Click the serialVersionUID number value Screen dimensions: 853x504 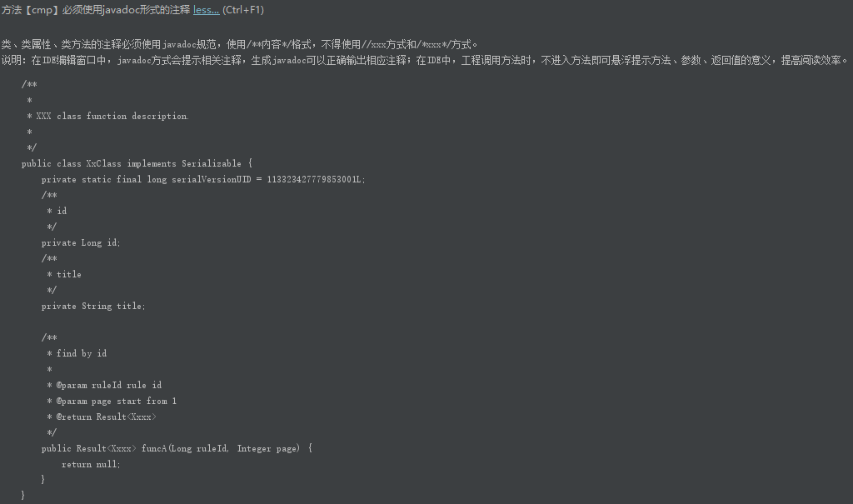(x=316, y=179)
